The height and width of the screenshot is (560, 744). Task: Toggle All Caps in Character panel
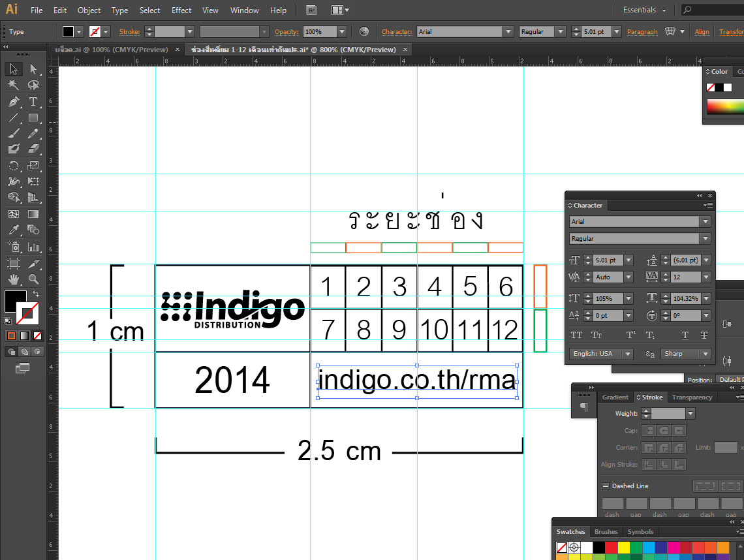[x=576, y=335]
